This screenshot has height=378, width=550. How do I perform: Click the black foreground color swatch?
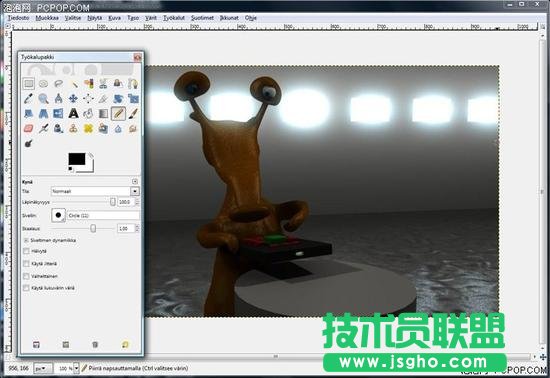77,159
